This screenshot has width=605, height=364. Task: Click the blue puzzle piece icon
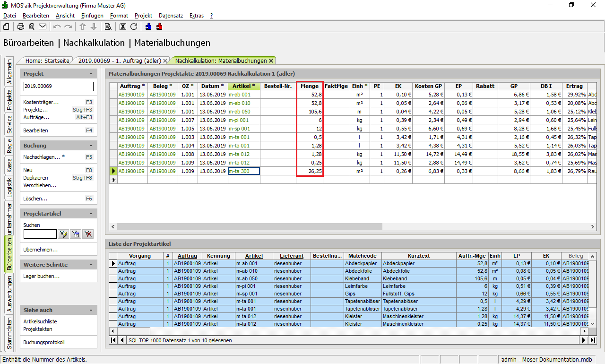tap(148, 26)
